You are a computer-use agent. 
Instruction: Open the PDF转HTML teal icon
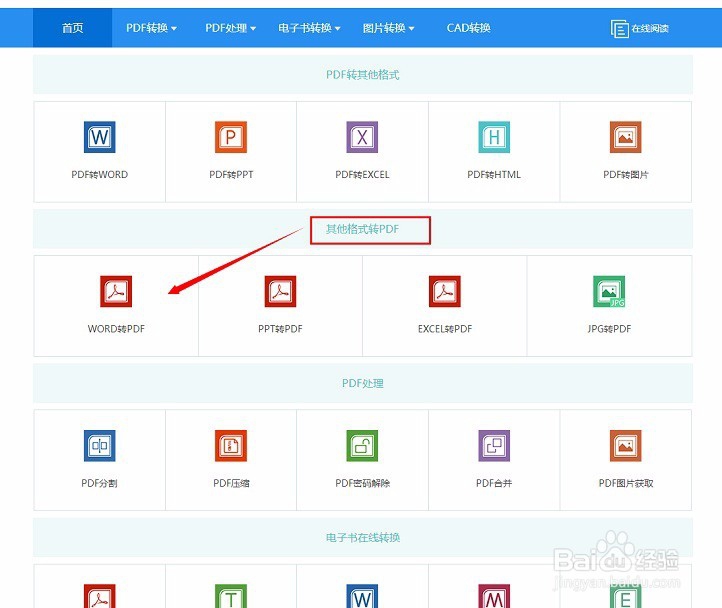pos(494,137)
